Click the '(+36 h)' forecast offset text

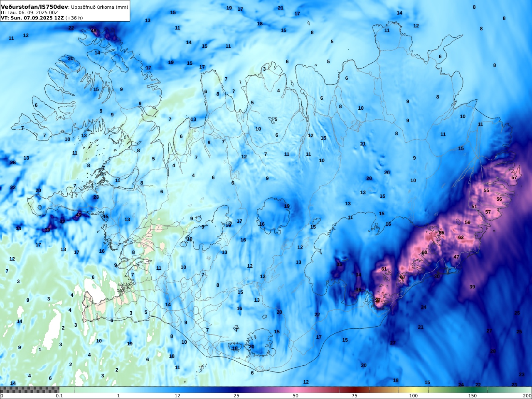tap(74, 18)
